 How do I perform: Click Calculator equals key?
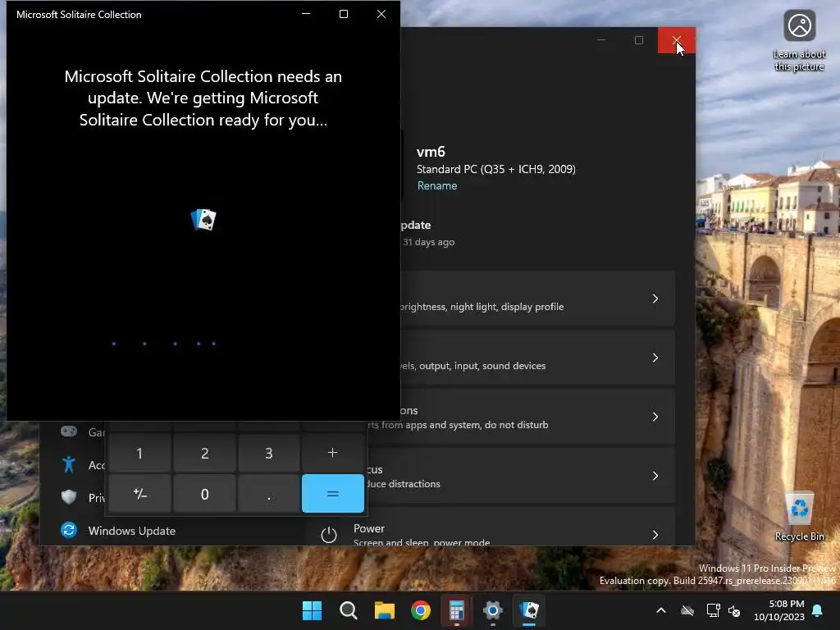(333, 493)
